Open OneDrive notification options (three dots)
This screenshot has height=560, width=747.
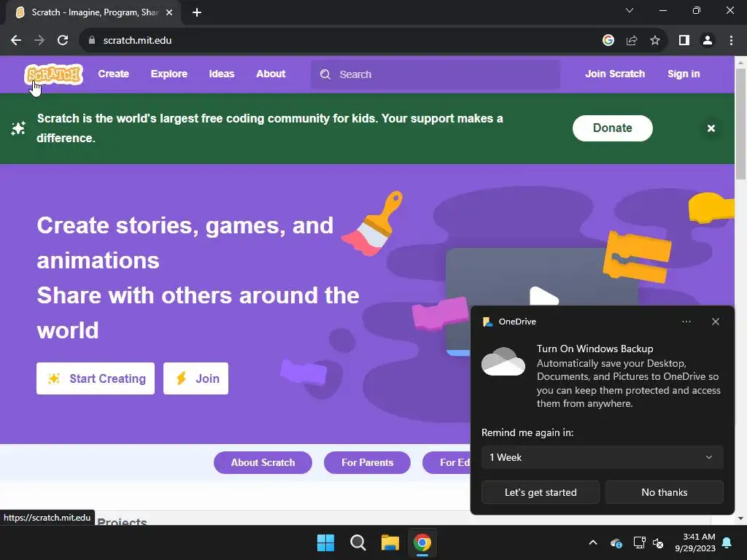pos(686,322)
